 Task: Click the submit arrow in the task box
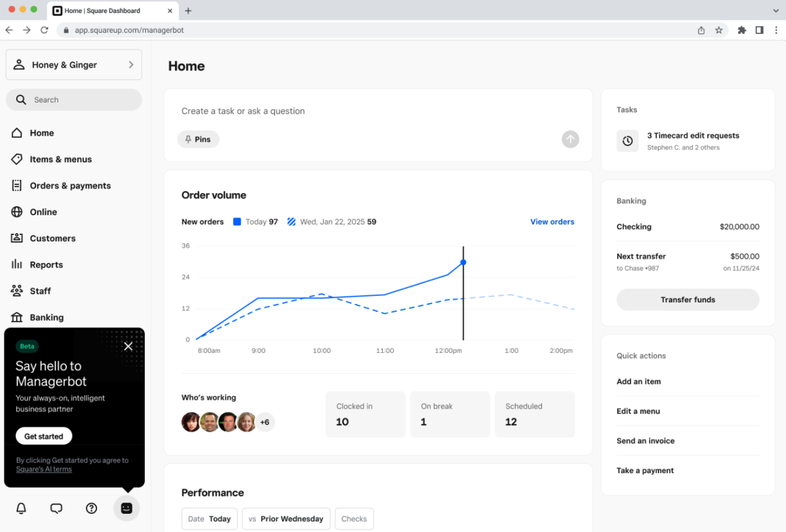(x=570, y=139)
